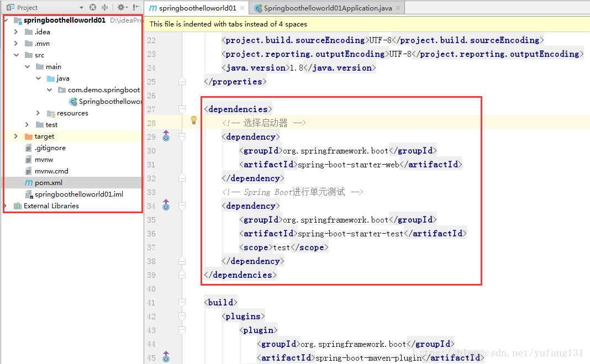Click the gutter dependency icon on line 29
This screenshot has width=590, height=364.
point(166,136)
